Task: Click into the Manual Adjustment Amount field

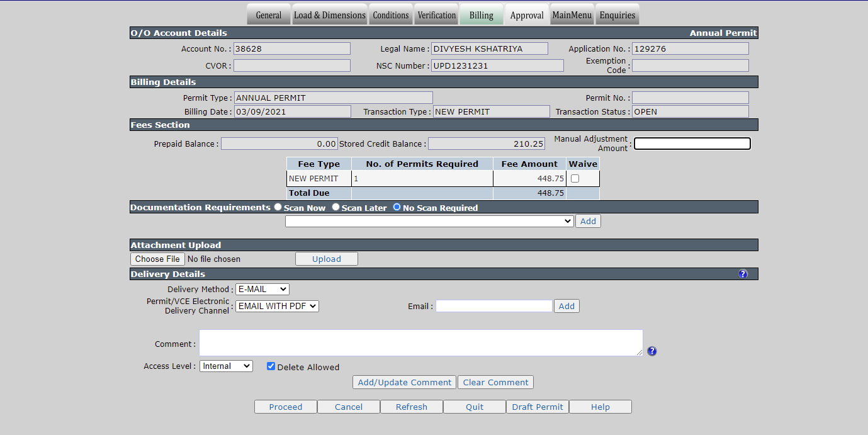Action: (x=692, y=144)
